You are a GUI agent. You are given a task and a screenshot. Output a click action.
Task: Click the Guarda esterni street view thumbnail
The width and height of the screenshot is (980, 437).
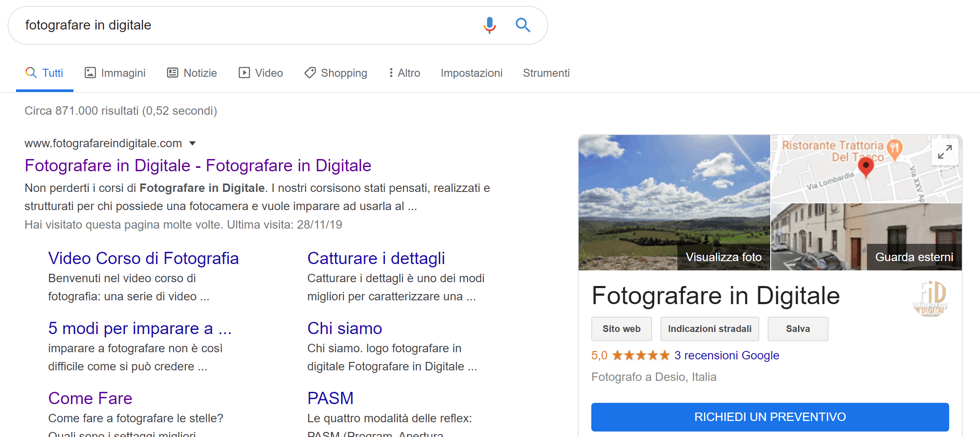click(x=866, y=237)
